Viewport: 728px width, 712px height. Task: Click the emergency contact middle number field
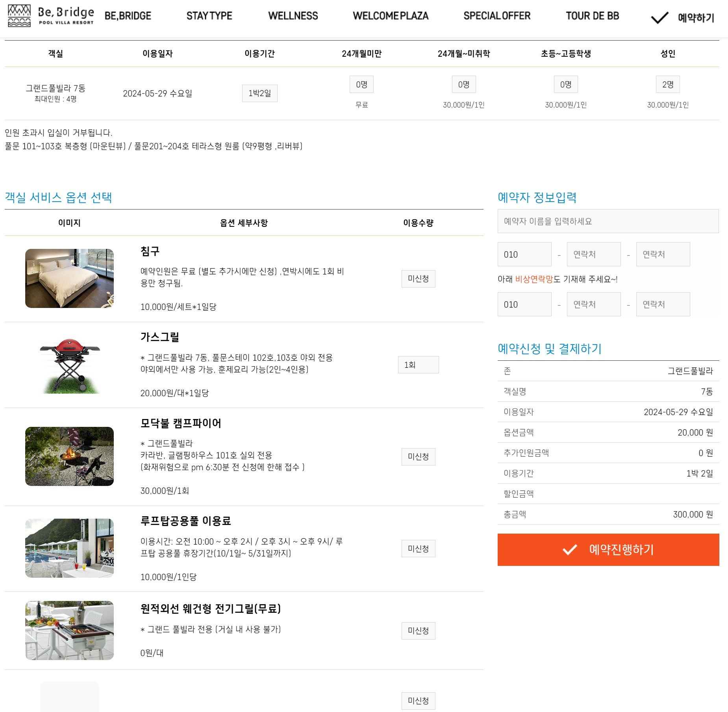click(x=593, y=304)
